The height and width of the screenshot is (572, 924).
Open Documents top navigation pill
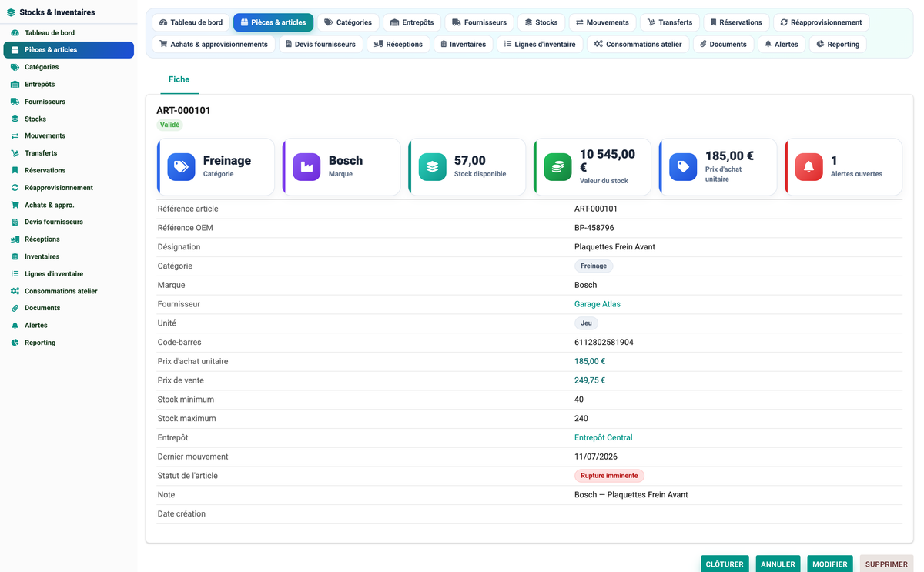[x=724, y=44]
